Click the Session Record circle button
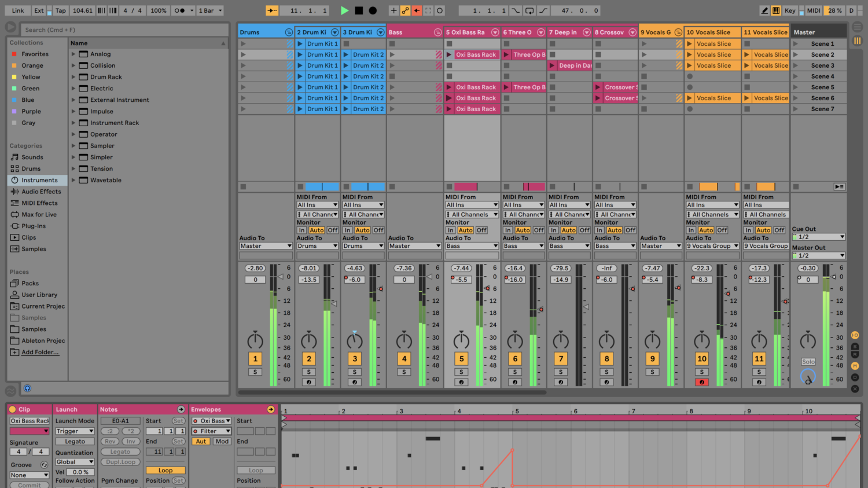This screenshot has width=868, height=488. (440, 10)
